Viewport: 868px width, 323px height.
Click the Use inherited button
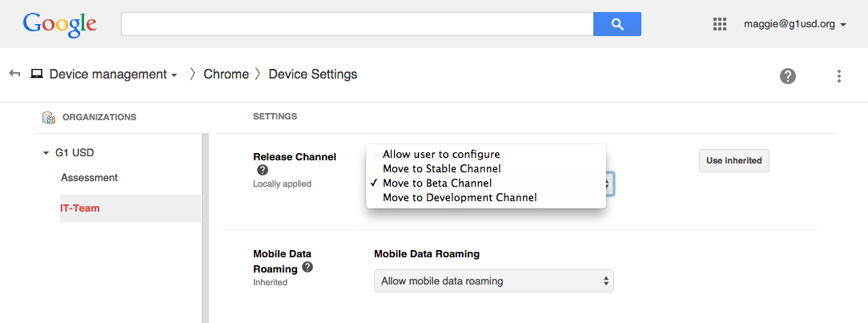734,160
